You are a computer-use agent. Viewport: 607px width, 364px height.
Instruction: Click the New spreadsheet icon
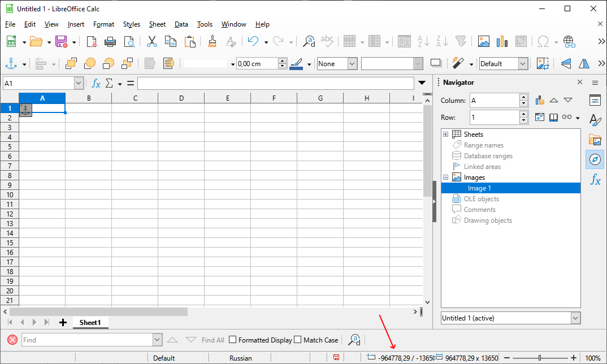pos(11,41)
